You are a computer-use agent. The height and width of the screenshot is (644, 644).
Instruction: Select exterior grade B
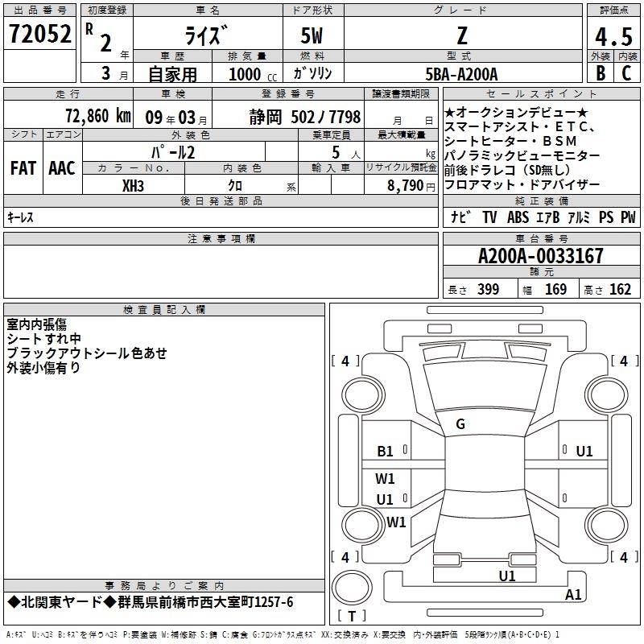coord(601,73)
